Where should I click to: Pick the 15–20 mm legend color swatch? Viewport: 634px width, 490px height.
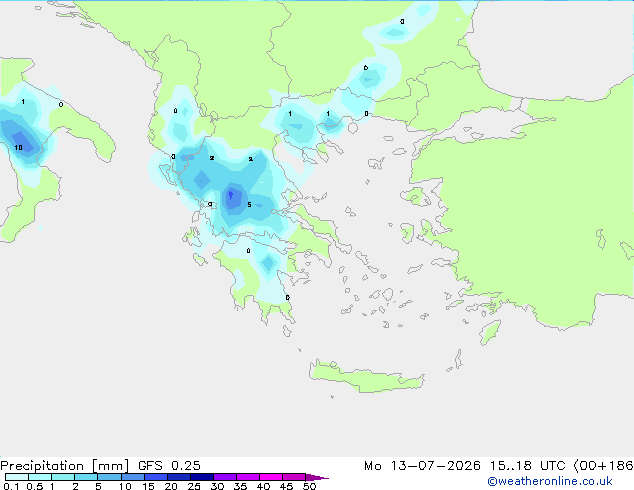(x=155, y=477)
